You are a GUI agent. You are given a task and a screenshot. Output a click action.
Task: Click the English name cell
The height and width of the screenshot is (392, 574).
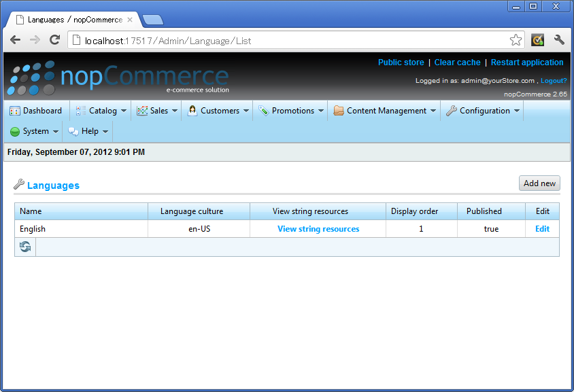point(81,229)
